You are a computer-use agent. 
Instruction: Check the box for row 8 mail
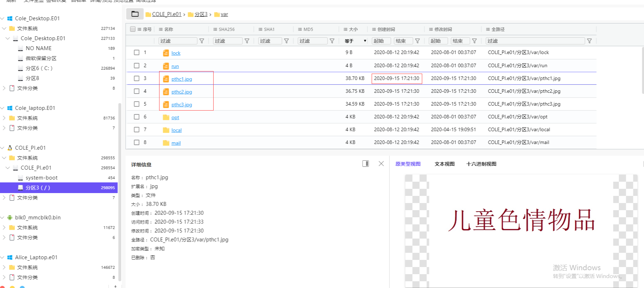(137, 142)
